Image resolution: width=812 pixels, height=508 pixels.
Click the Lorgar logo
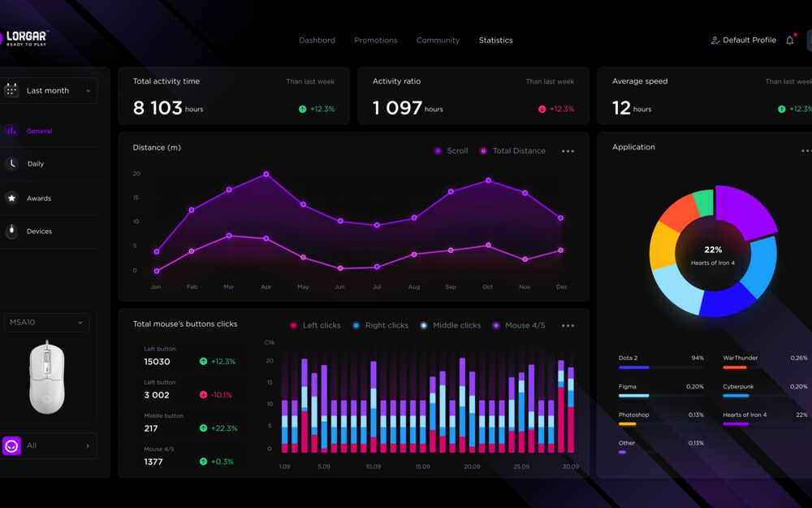(x=24, y=38)
